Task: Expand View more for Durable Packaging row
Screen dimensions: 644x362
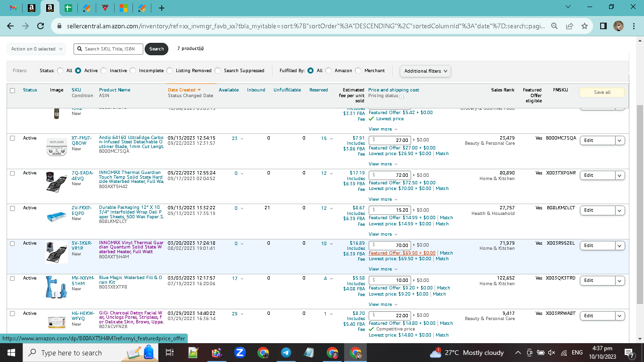Action: point(383,234)
